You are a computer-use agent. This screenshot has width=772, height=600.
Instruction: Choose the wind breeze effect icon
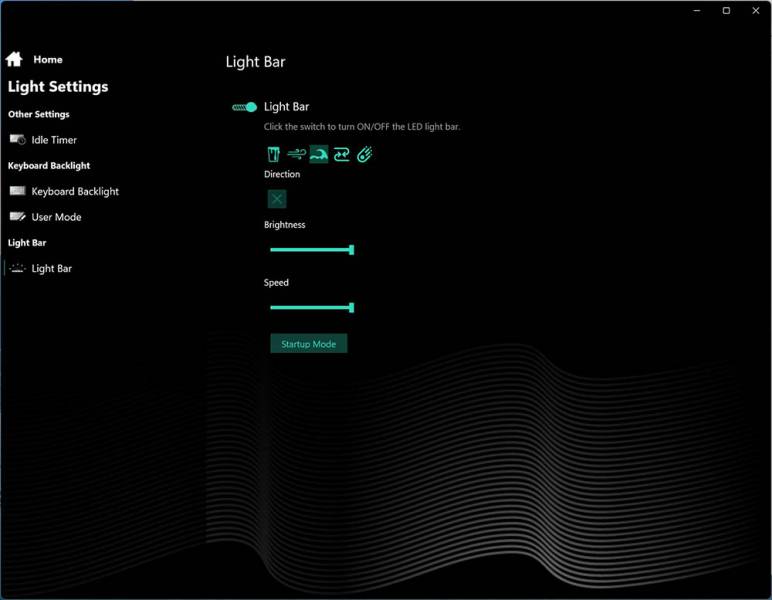(x=296, y=154)
